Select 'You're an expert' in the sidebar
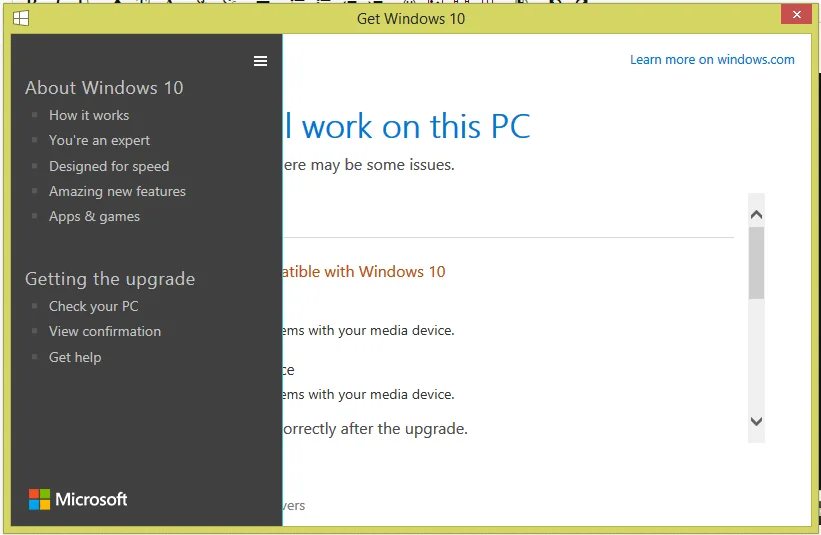This screenshot has width=821, height=535. click(x=99, y=140)
